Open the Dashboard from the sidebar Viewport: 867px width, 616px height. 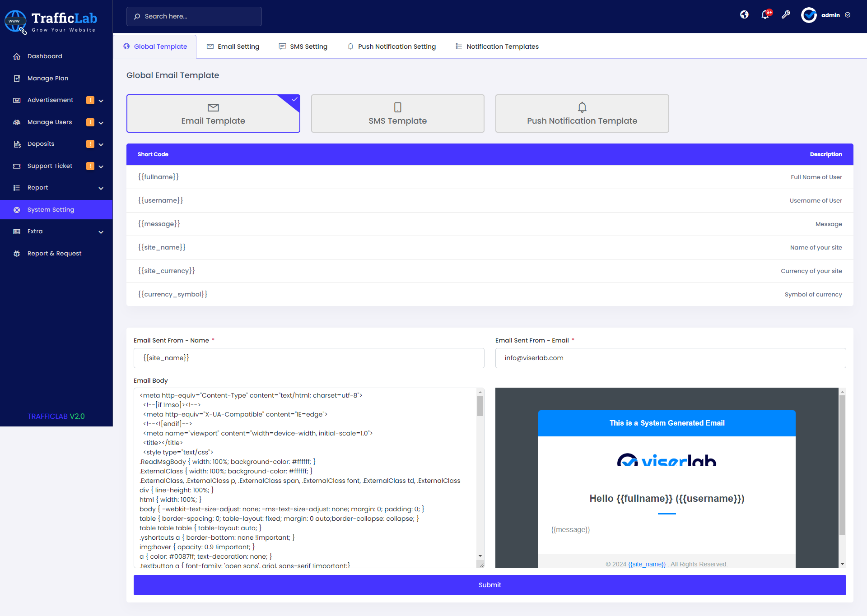45,56
